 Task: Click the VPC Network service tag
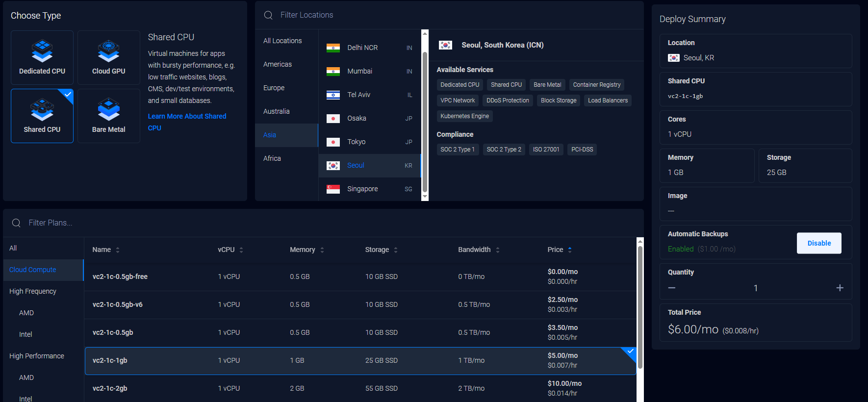point(458,100)
